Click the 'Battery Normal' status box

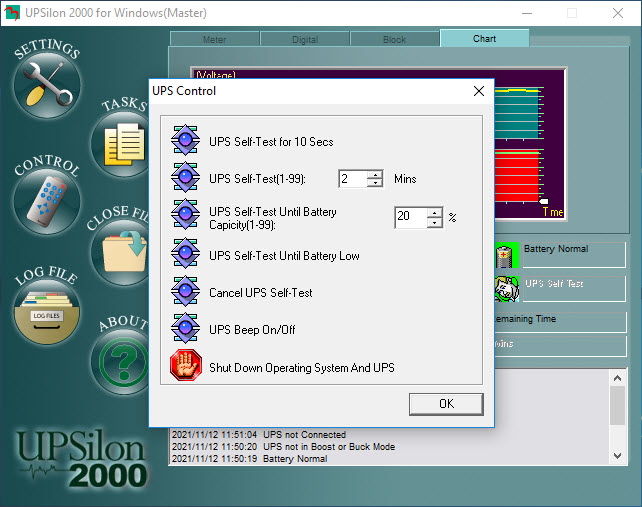click(x=574, y=255)
